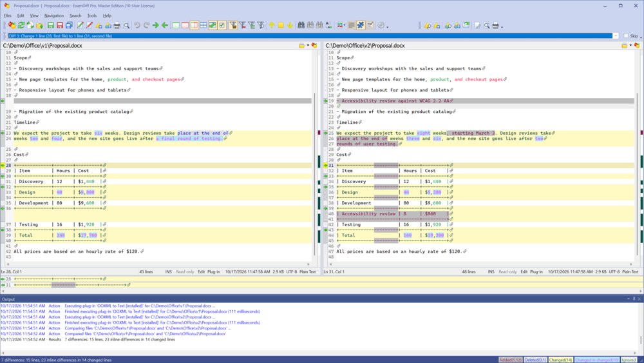Open dropdown arrow next to gear icon

387,26
